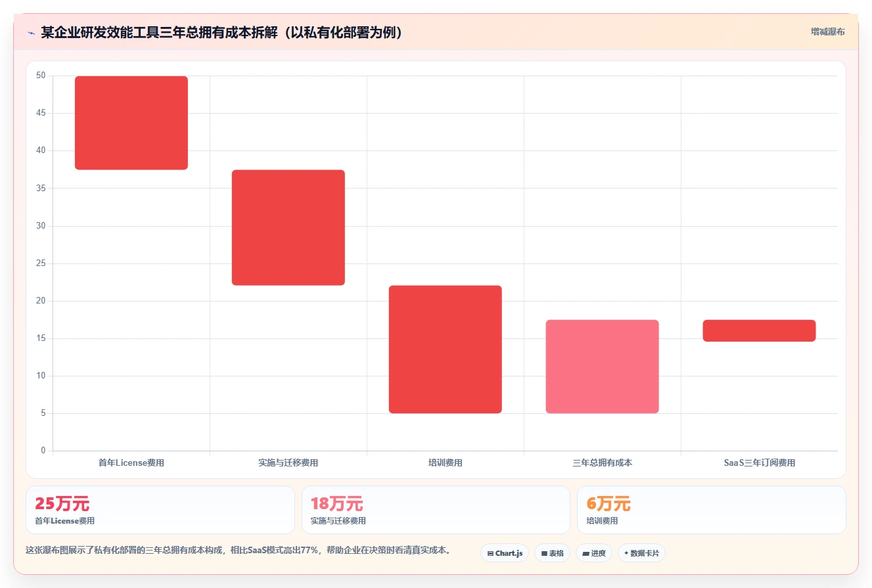Screen dimensions: 872x588
Task: Click x-axis label 三年总拥有成本
Action: tap(603, 463)
